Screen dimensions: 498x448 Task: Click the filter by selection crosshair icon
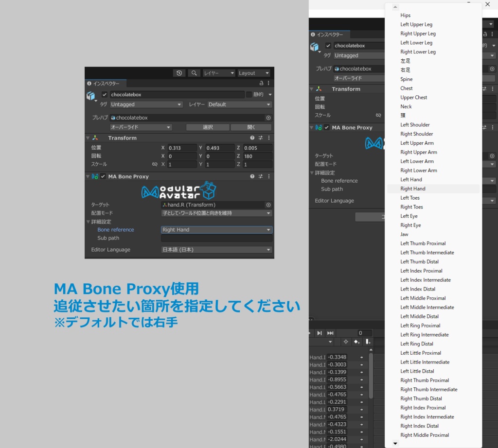tap(346, 342)
